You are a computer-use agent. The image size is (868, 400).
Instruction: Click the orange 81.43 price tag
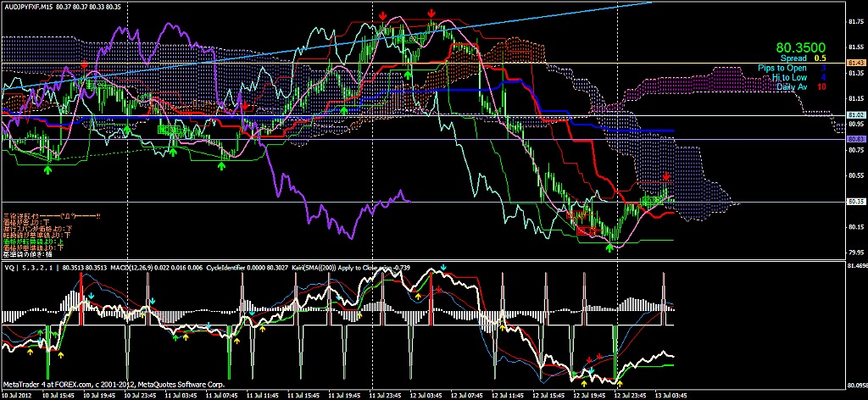pyautogui.click(x=855, y=64)
